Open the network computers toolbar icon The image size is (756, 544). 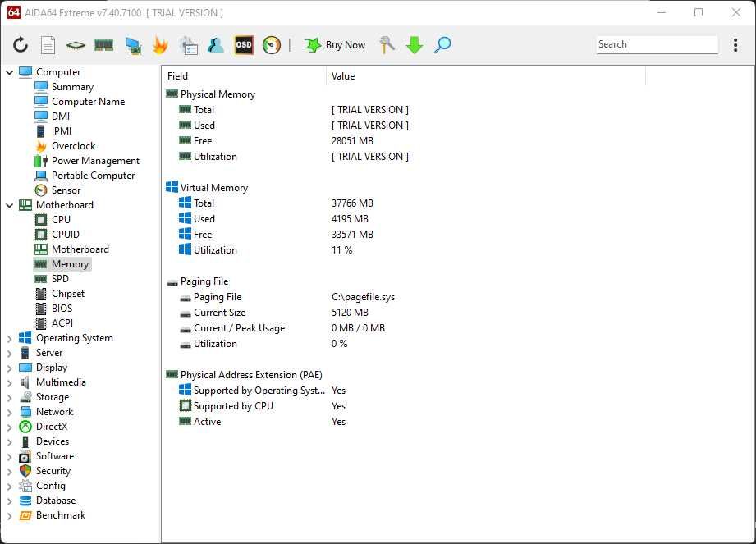pyautogui.click(x=133, y=45)
